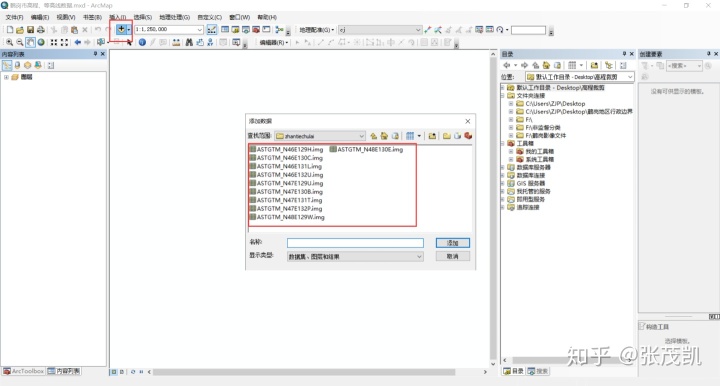Open the ArcToolbox red toolbox icon in toolbar
The image size is (720, 386).
(x=256, y=30)
